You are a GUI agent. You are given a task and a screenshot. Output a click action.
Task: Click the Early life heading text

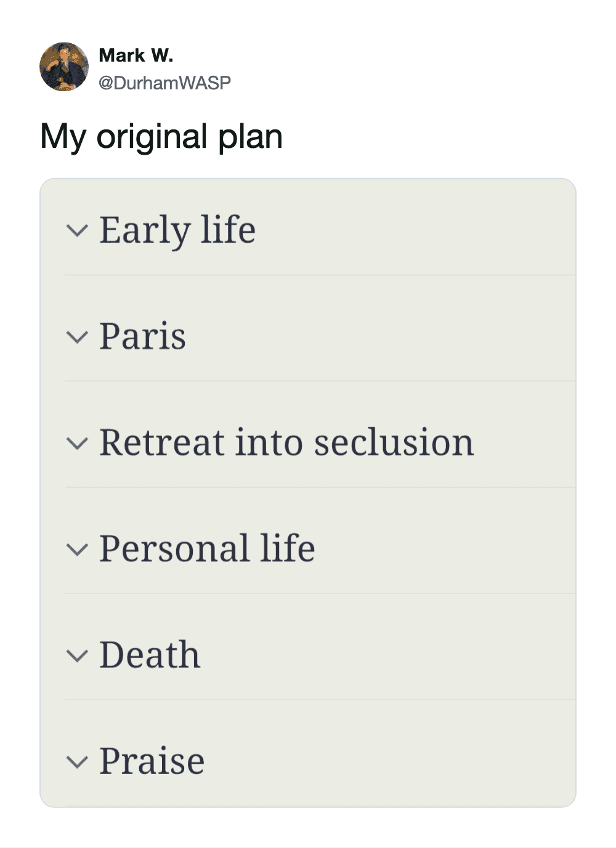tap(177, 230)
